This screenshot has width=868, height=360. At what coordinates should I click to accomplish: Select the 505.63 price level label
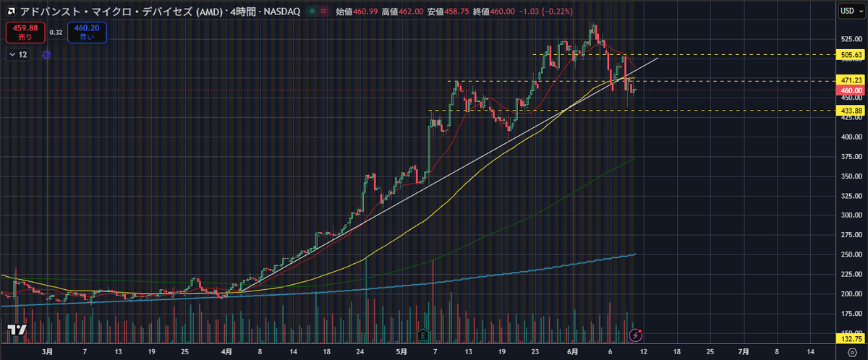click(x=849, y=55)
